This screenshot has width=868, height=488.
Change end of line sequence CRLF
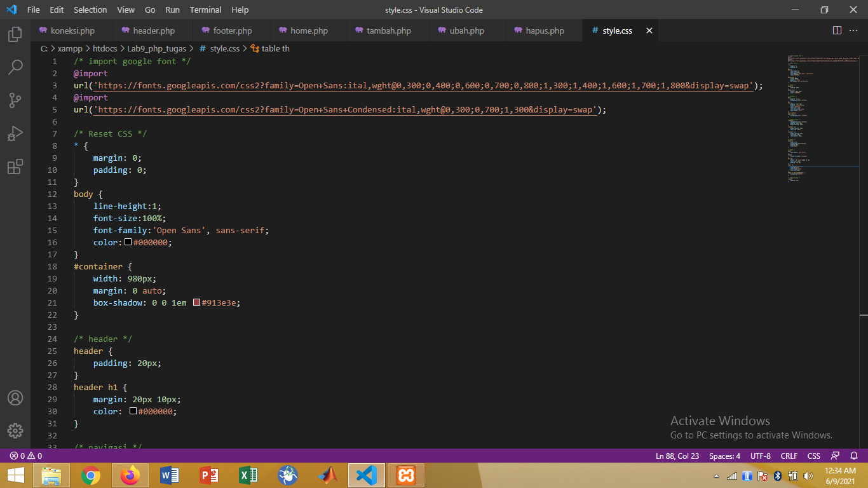tap(789, 456)
